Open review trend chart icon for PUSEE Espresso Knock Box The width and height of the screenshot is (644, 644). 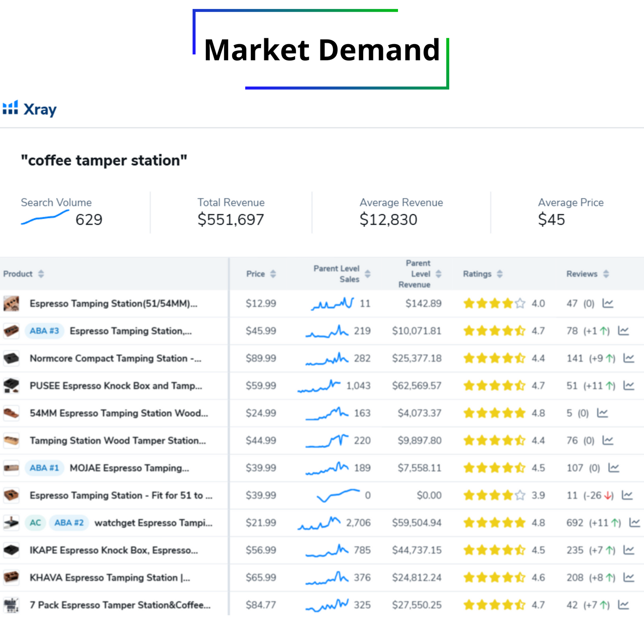pos(628,386)
